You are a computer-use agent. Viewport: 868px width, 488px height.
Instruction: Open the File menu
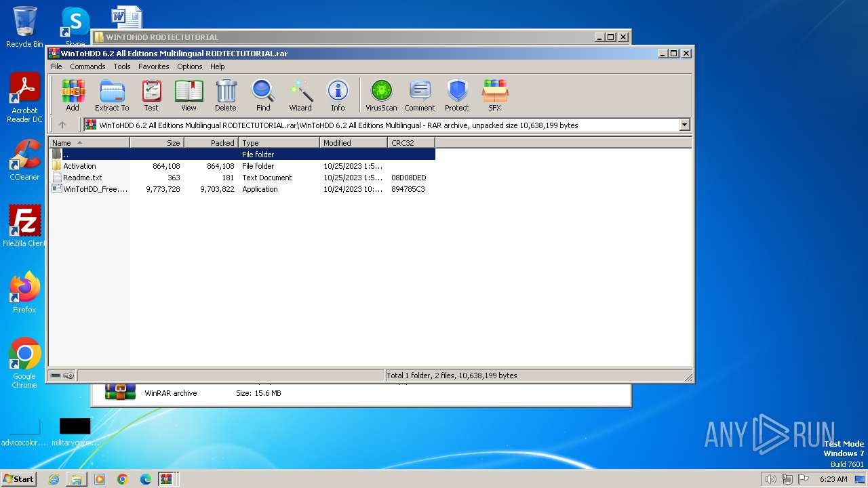pos(56,66)
